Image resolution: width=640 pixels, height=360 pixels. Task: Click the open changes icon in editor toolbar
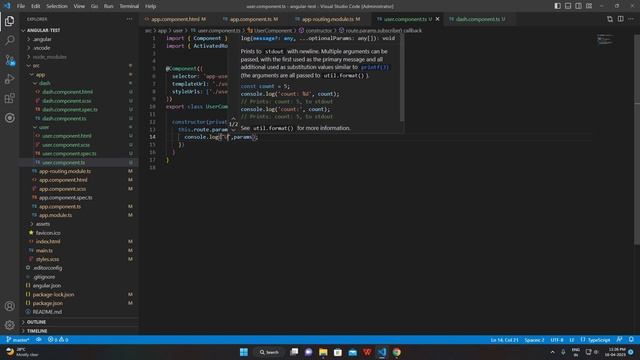(610, 19)
